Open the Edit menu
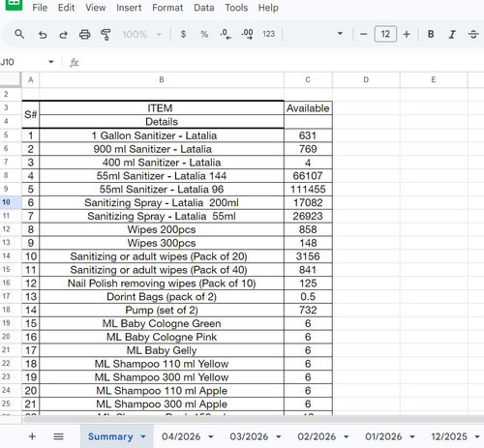Screen dimensions: 484x448 (x=66, y=8)
